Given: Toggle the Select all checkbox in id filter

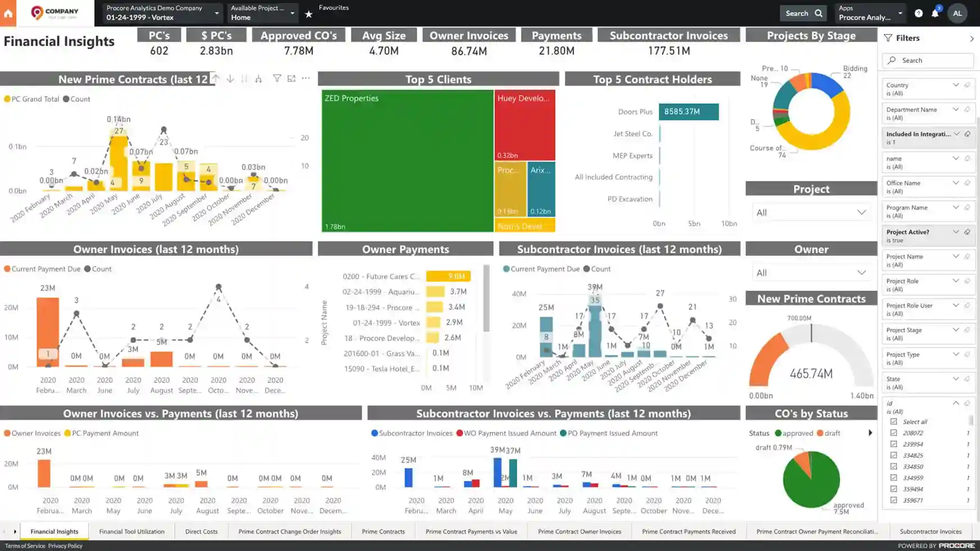Looking at the screenshot, I should [894, 421].
